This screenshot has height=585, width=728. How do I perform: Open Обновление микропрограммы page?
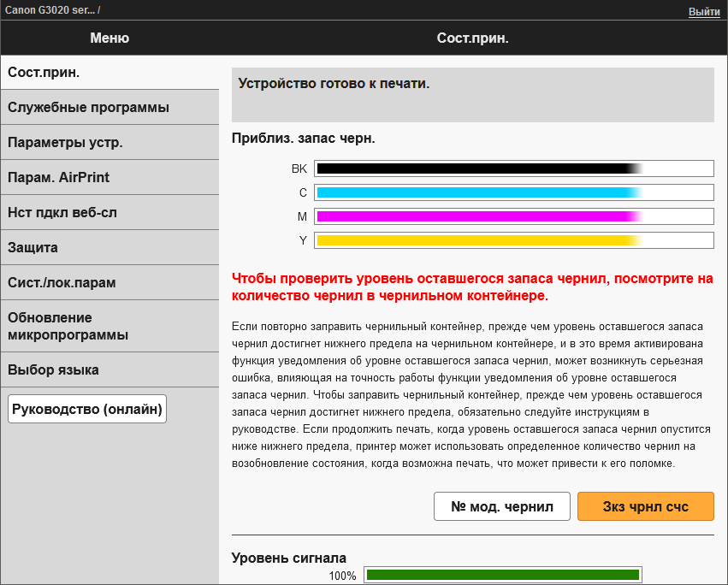coord(109,326)
